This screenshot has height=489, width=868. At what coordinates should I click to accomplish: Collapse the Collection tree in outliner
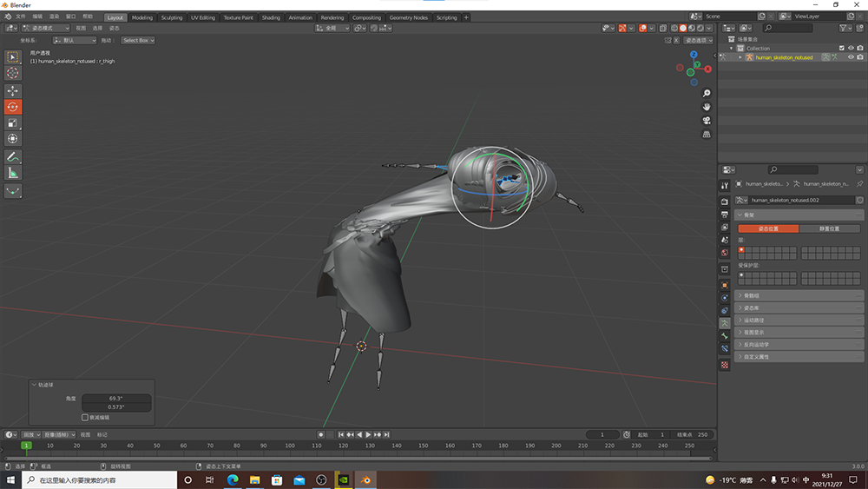[x=731, y=48]
